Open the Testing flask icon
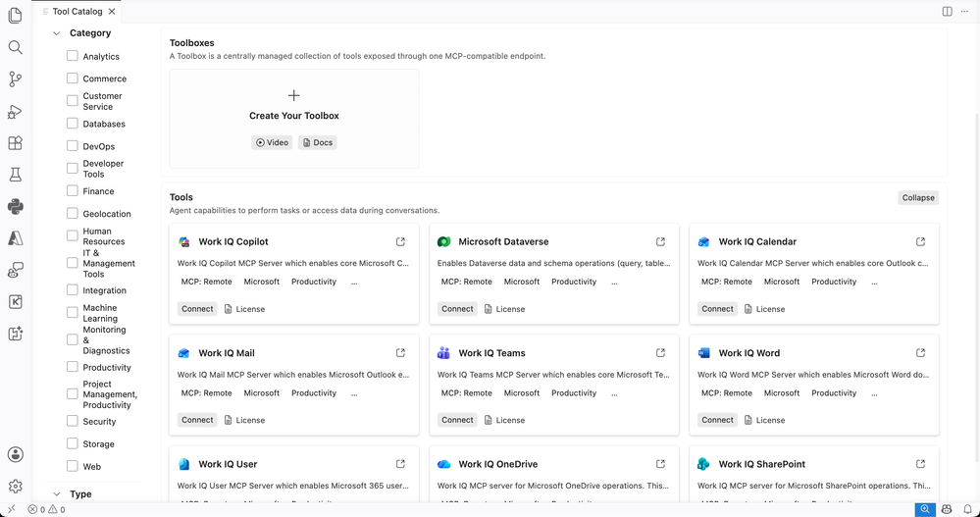 coord(15,175)
